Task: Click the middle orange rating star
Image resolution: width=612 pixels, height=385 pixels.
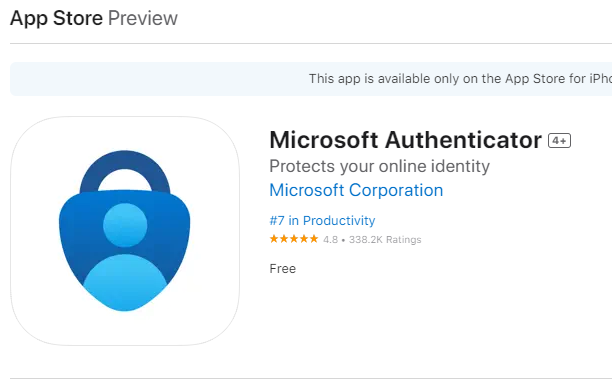Action: [x=294, y=239]
